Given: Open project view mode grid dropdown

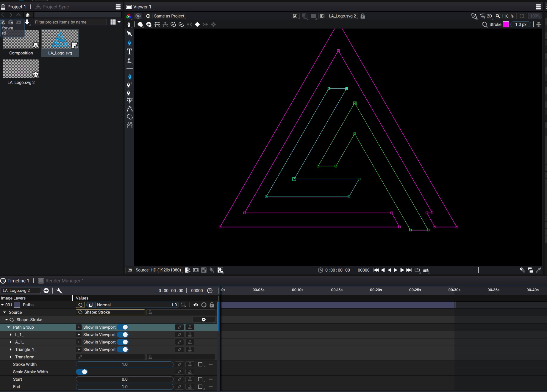Looking at the screenshot, I should pyautogui.click(x=115, y=22).
